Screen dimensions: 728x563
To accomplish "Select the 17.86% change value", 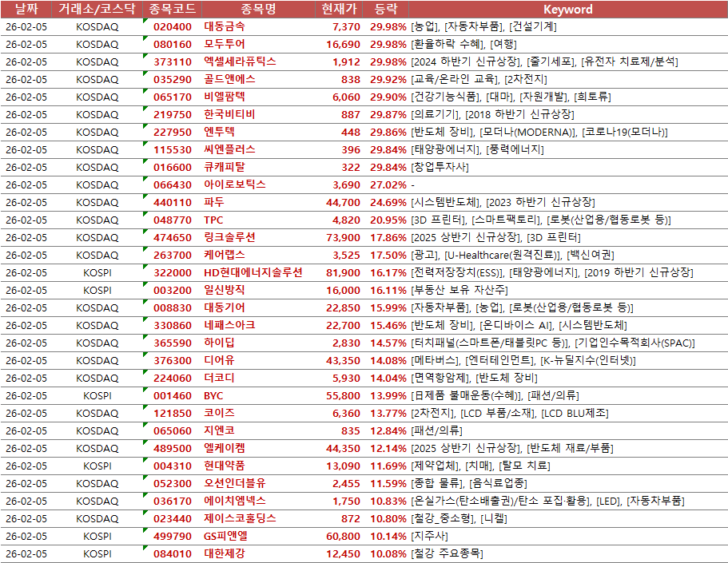I will tap(388, 238).
